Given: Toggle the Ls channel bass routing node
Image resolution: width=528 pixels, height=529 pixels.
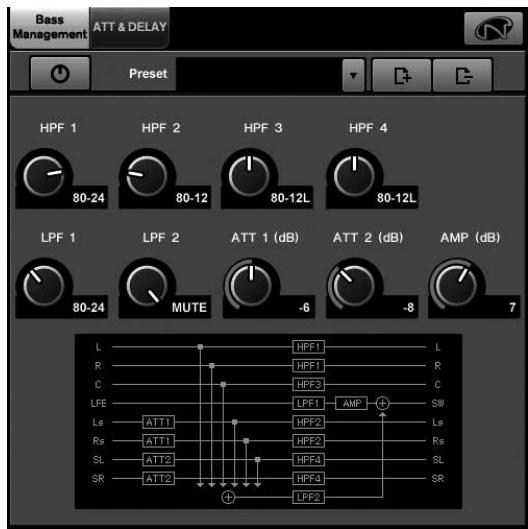Looking at the screenshot, I should (x=234, y=422).
